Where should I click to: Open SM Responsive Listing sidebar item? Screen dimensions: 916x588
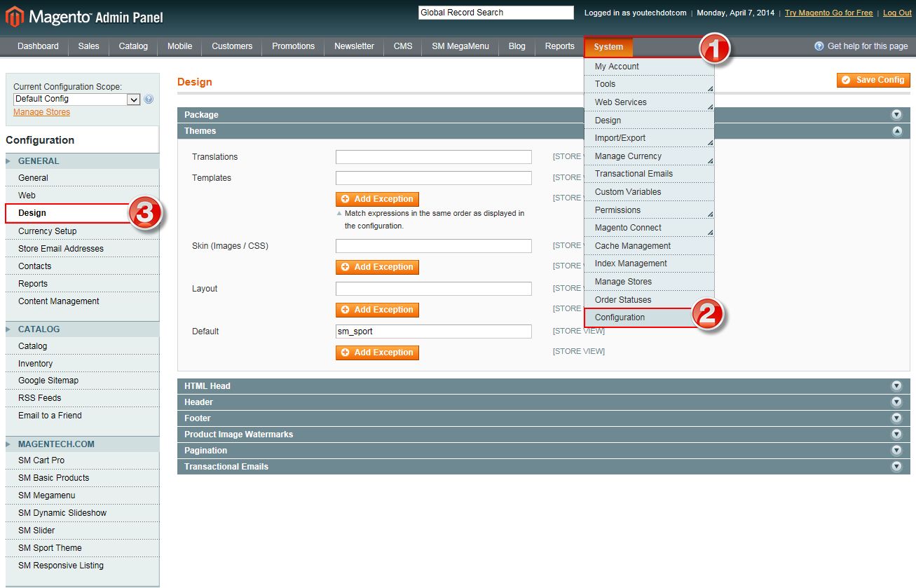[x=82, y=566]
